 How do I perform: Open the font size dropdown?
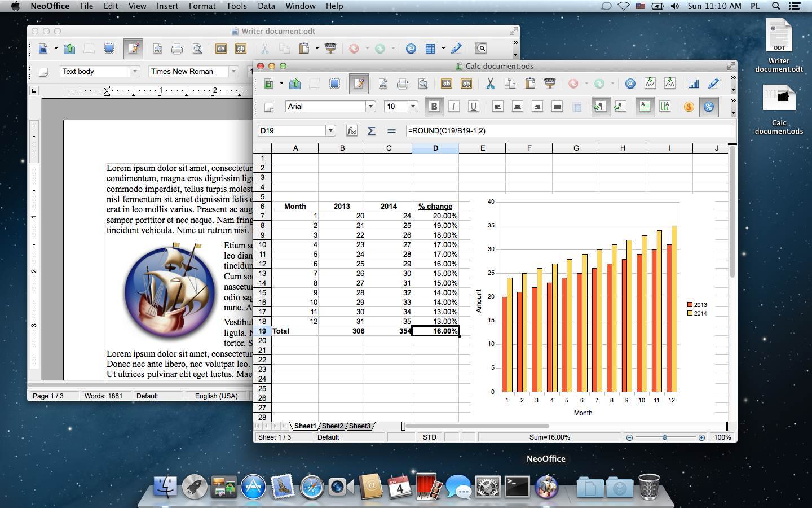(x=413, y=106)
